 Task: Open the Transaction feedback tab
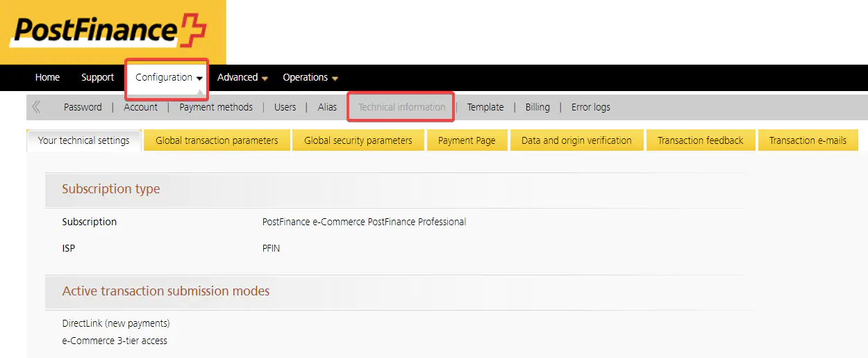point(700,140)
